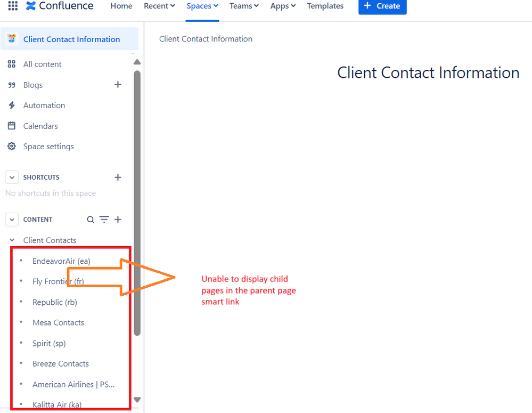
Task: Open the Fly Frontier (fr) page
Action: coord(58,281)
